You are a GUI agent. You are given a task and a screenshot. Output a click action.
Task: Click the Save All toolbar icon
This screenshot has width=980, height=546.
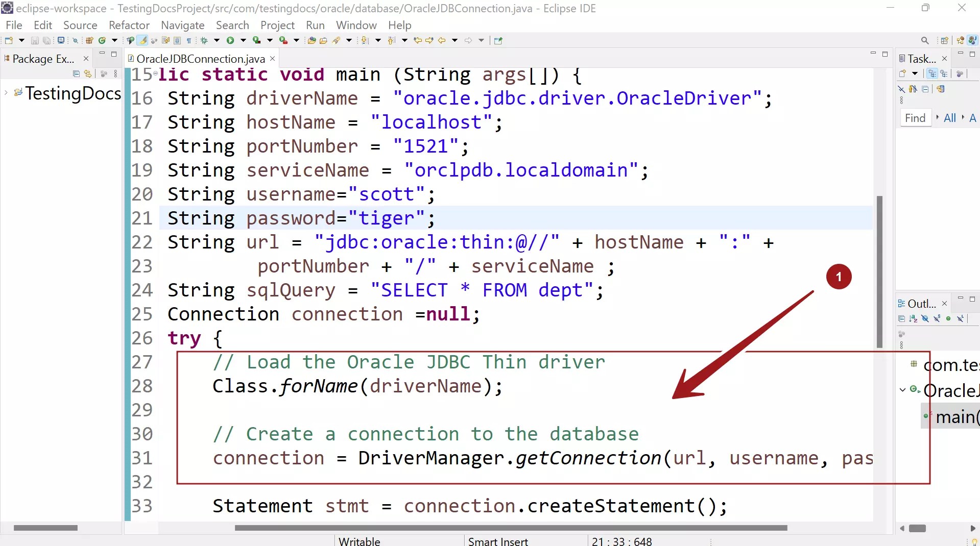46,40
